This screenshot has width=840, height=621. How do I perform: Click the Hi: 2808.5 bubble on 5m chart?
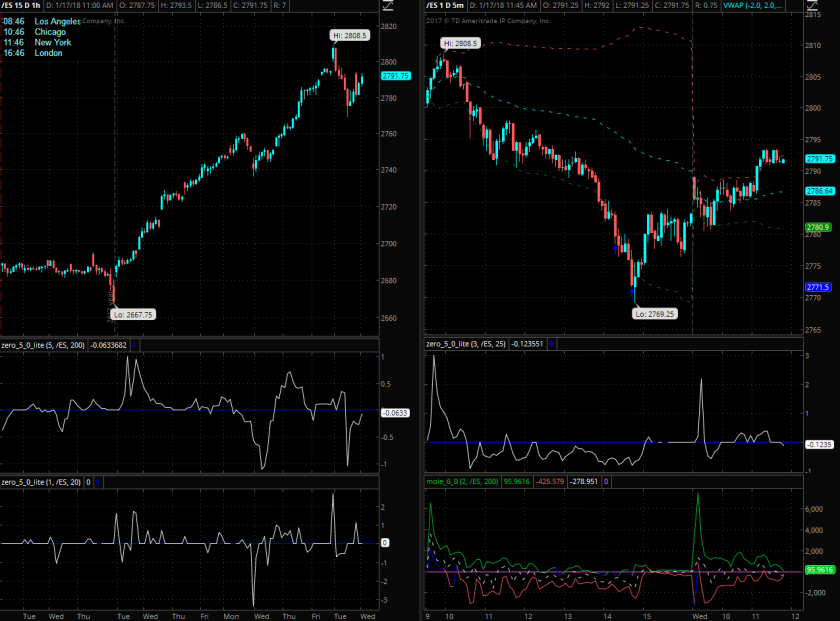pyautogui.click(x=461, y=44)
